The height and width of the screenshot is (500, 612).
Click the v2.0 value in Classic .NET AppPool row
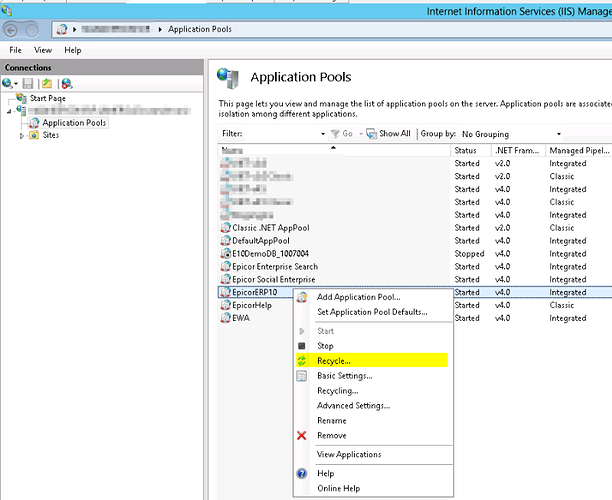pos(502,228)
